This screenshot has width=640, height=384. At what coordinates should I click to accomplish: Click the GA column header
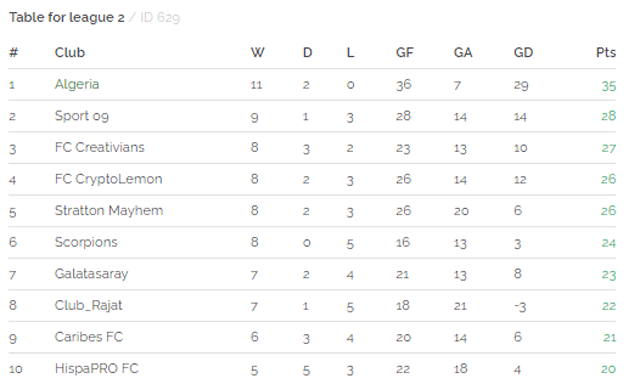463,53
